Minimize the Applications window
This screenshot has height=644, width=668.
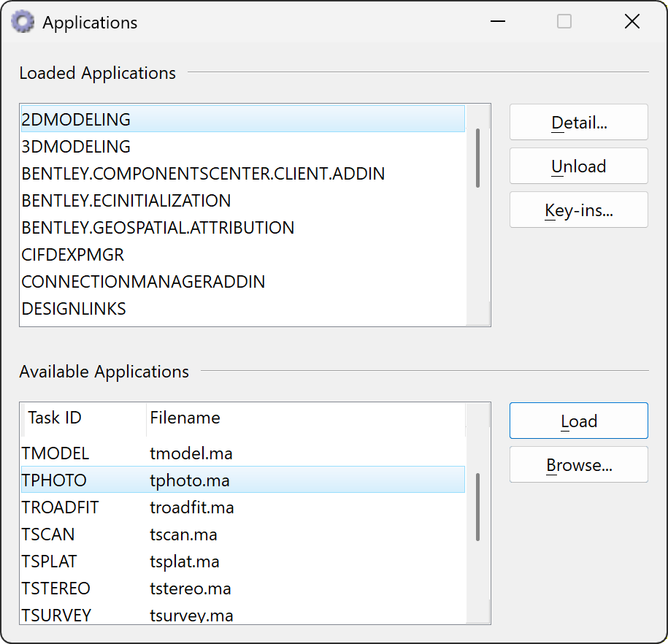pos(498,21)
